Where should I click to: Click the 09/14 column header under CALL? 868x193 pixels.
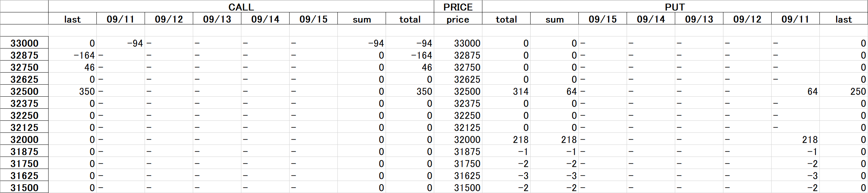pyautogui.click(x=265, y=19)
